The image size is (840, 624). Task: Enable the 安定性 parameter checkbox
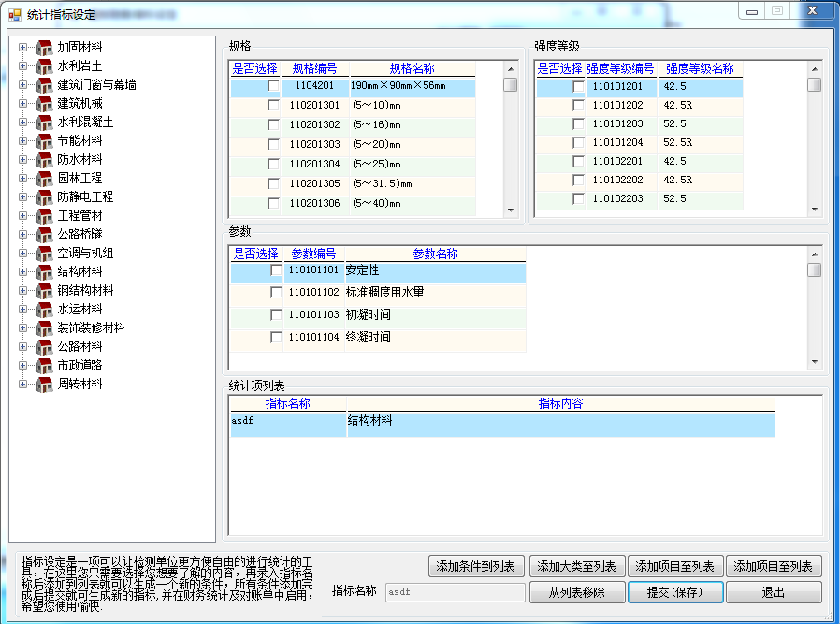(275, 270)
